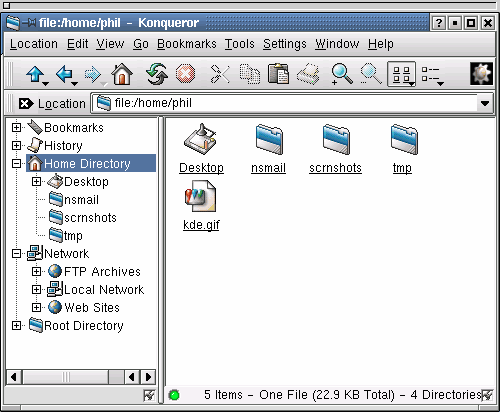Image resolution: width=500 pixels, height=412 pixels.
Task: Click the sidebar horizontal scrollbar thumb
Action: [x=66, y=377]
